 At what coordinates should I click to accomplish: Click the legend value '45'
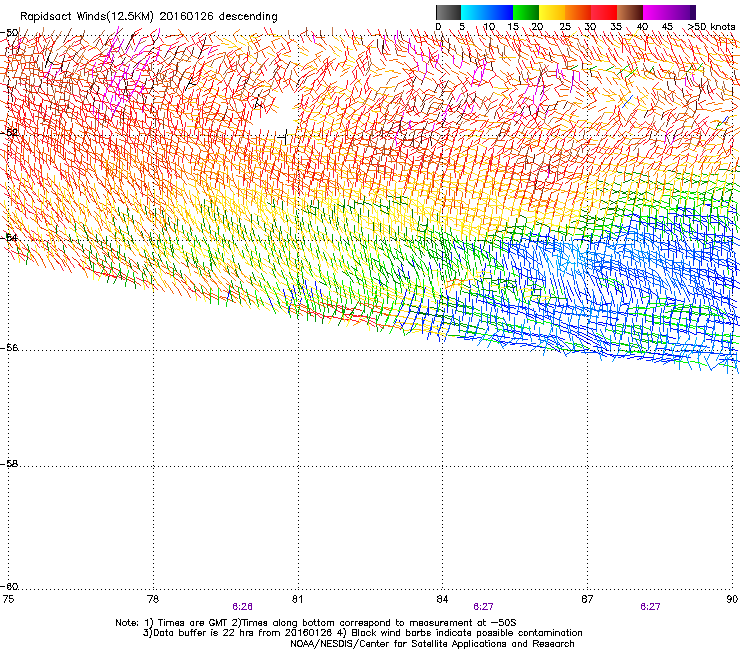tap(667, 26)
